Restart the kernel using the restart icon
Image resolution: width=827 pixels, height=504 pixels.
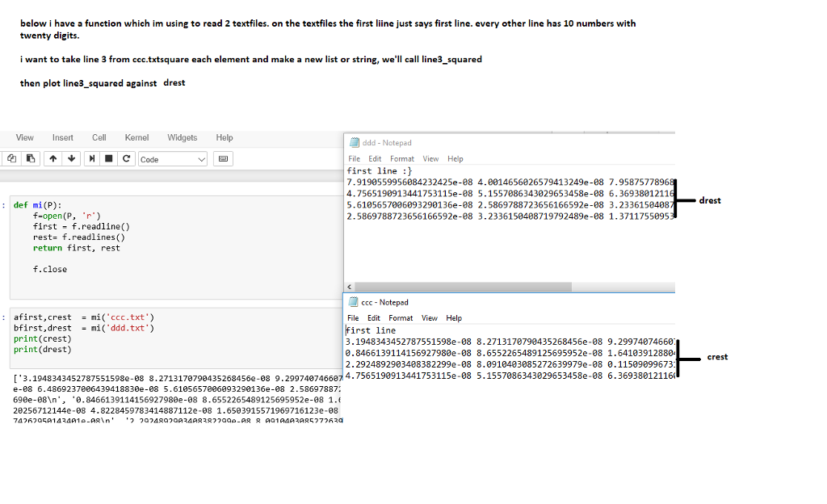coord(126,158)
